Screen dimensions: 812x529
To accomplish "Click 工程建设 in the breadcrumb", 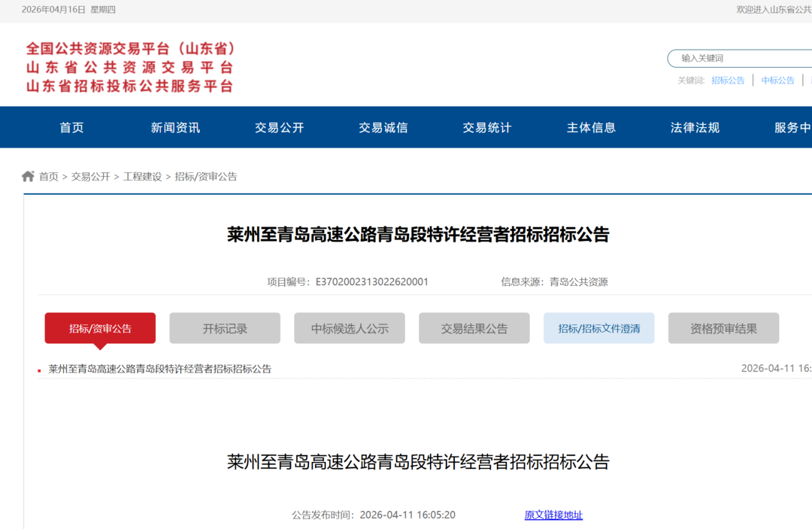I will click(142, 177).
